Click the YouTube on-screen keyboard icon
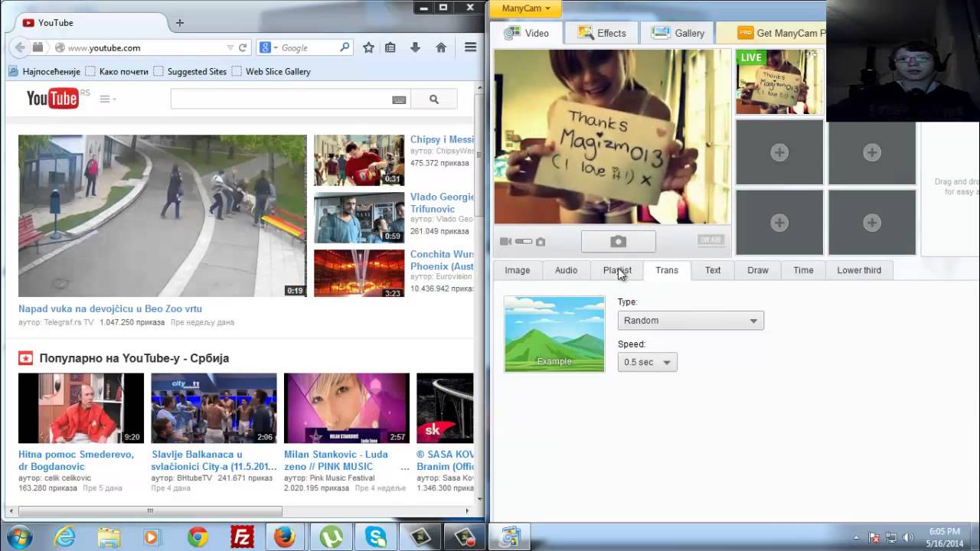 [399, 99]
